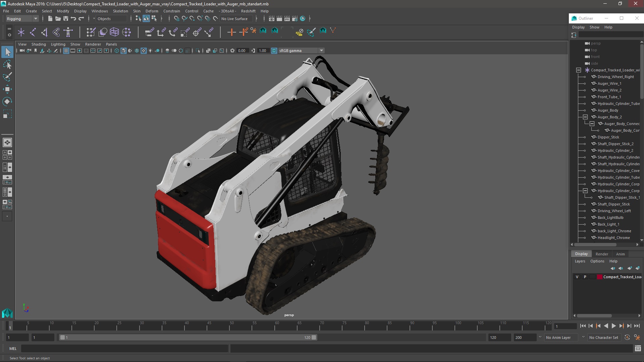644x362 pixels.
Task: Click No Live Surface field
Action: point(237,19)
